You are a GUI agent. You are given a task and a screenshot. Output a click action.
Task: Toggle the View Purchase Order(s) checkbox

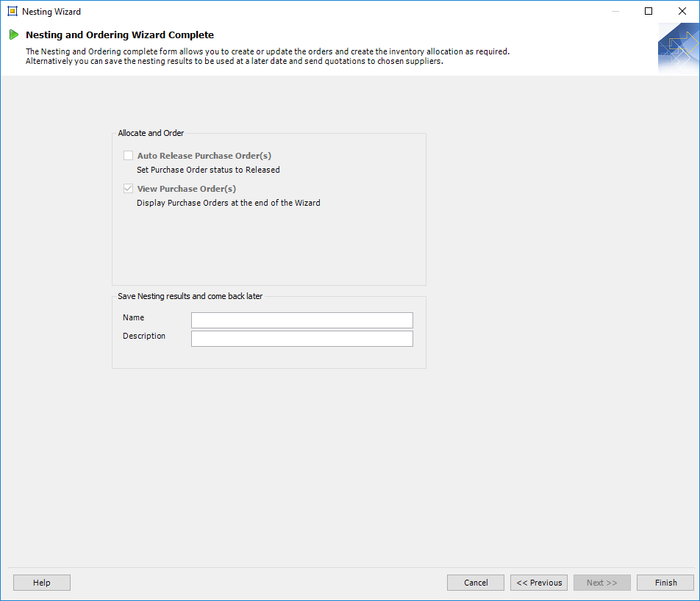[129, 189]
